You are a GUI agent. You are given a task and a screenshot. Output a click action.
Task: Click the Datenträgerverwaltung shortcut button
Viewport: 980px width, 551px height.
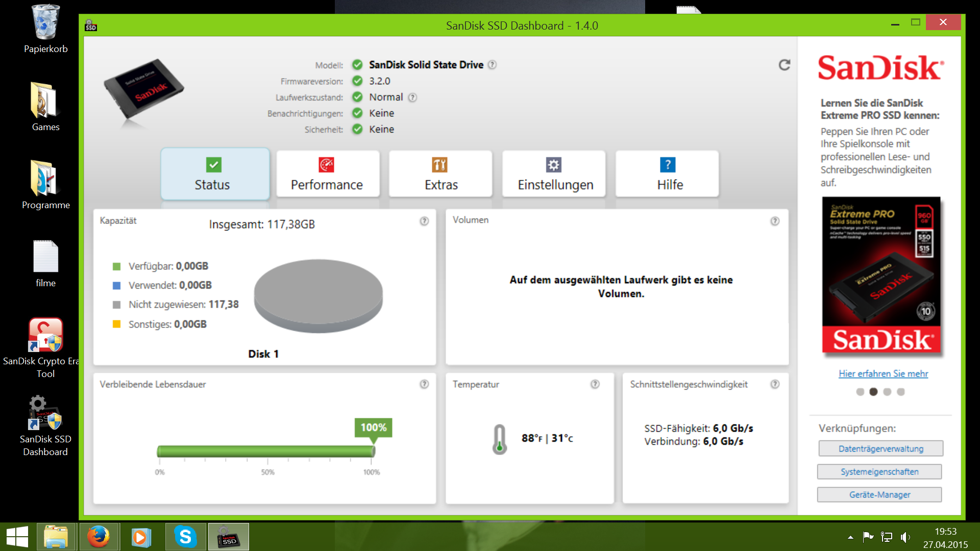880,449
